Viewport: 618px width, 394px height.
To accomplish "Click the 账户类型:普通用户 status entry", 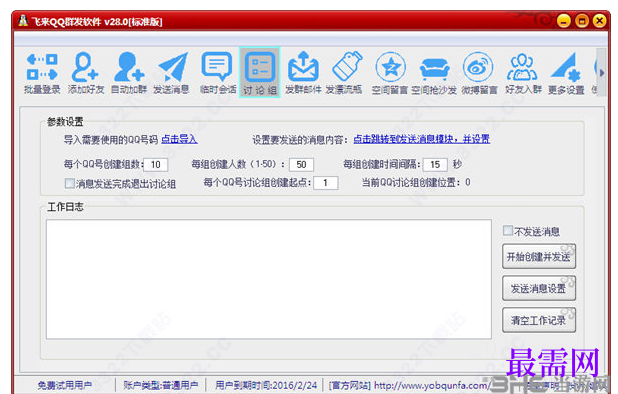I will [x=160, y=385].
